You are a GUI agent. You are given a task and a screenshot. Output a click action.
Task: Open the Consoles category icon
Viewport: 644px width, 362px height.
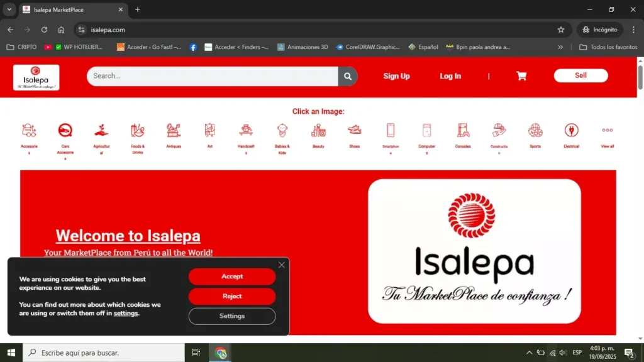coord(463,131)
